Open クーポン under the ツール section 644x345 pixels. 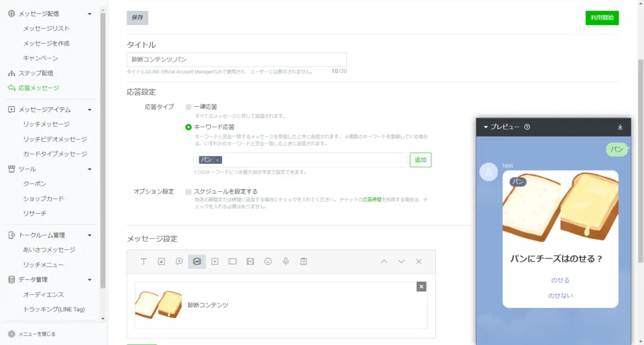tap(35, 183)
